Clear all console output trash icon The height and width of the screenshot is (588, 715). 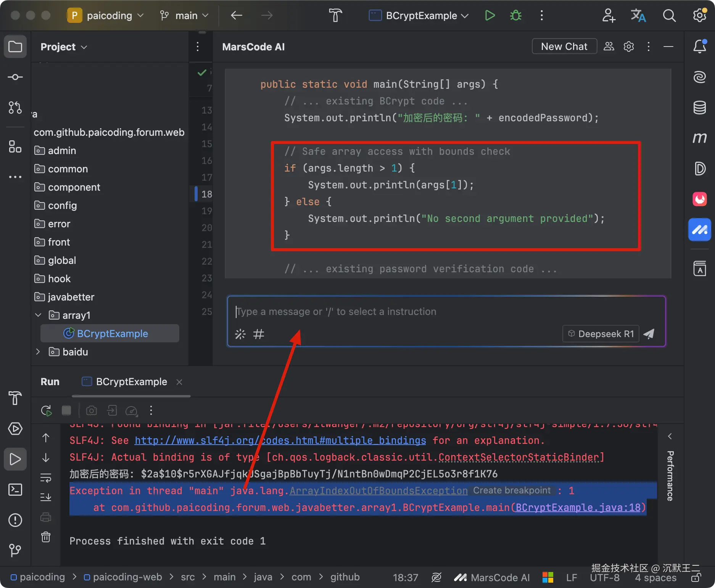tap(46, 537)
